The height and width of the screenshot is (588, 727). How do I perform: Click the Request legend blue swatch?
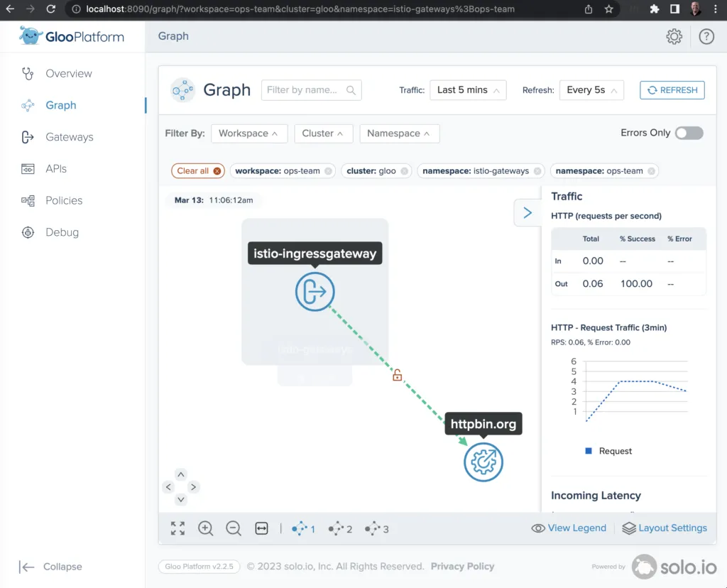click(x=589, y=451)
